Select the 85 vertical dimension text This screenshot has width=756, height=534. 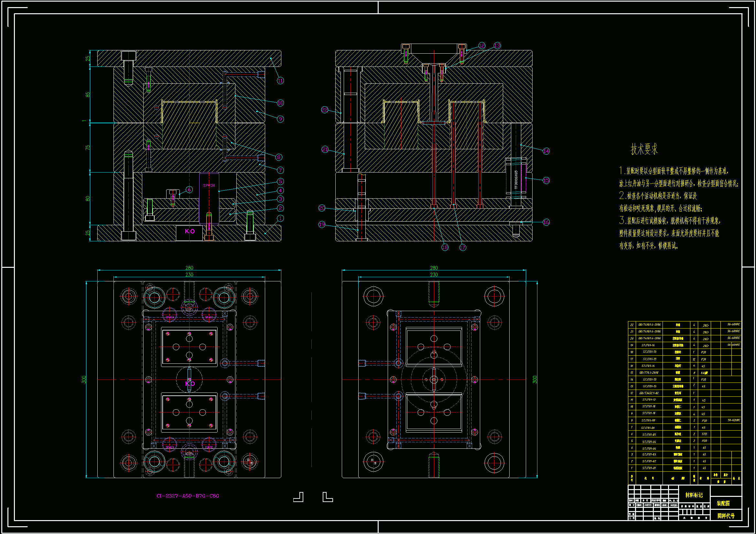[x=88, y=94]
